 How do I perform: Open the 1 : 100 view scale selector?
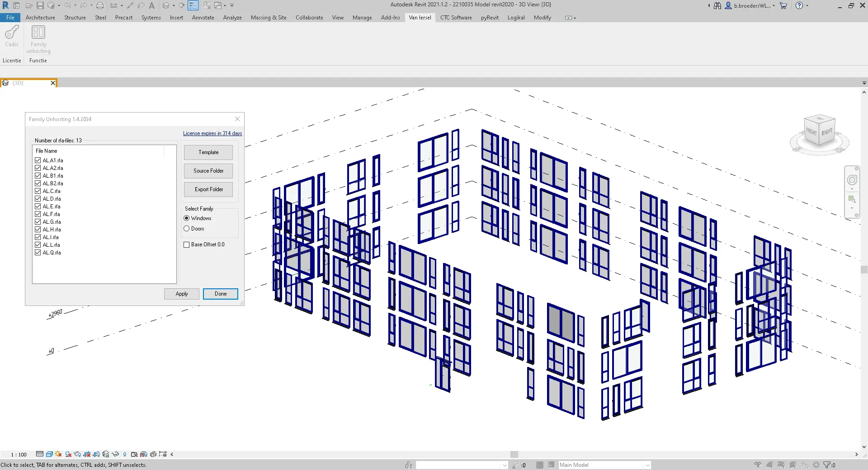19,455
